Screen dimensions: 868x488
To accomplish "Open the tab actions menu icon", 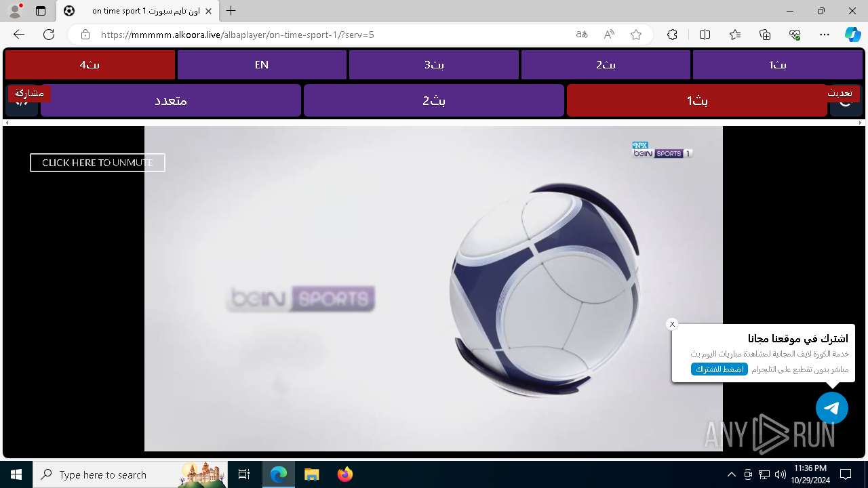I will (x=41, y=11).
